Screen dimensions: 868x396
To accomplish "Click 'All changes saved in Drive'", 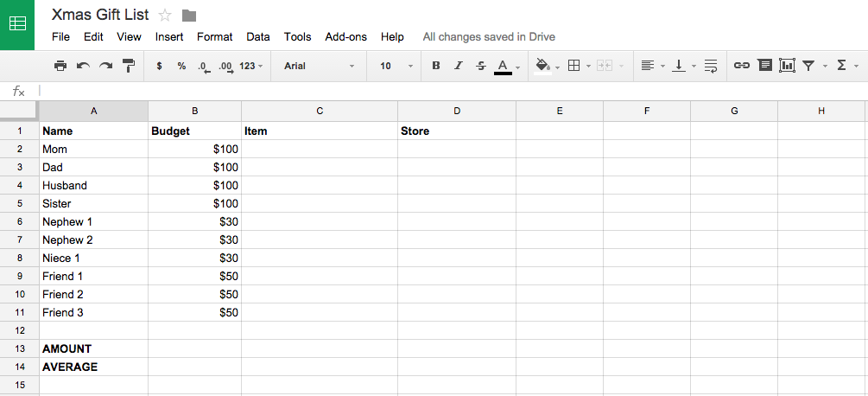I will coord(488,37).
